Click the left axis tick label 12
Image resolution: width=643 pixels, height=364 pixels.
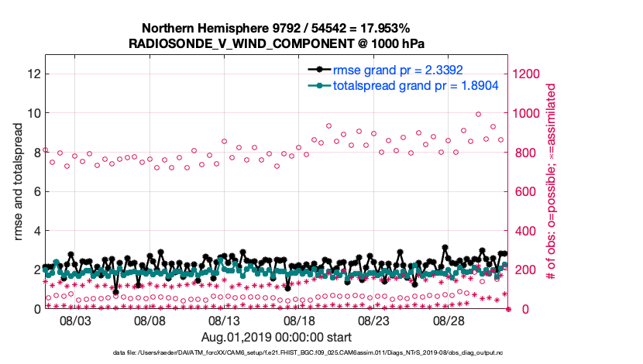[x=33, y=74]
